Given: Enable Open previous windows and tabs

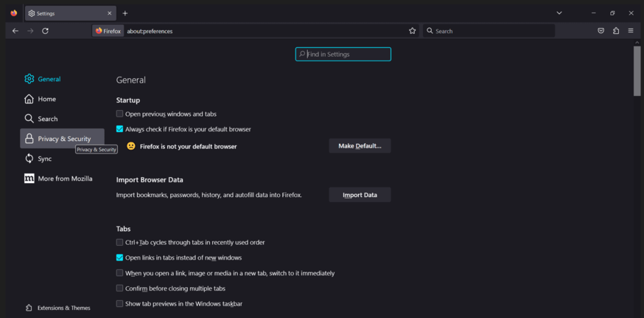Looking at the screenshot, I should coord(119,114).
